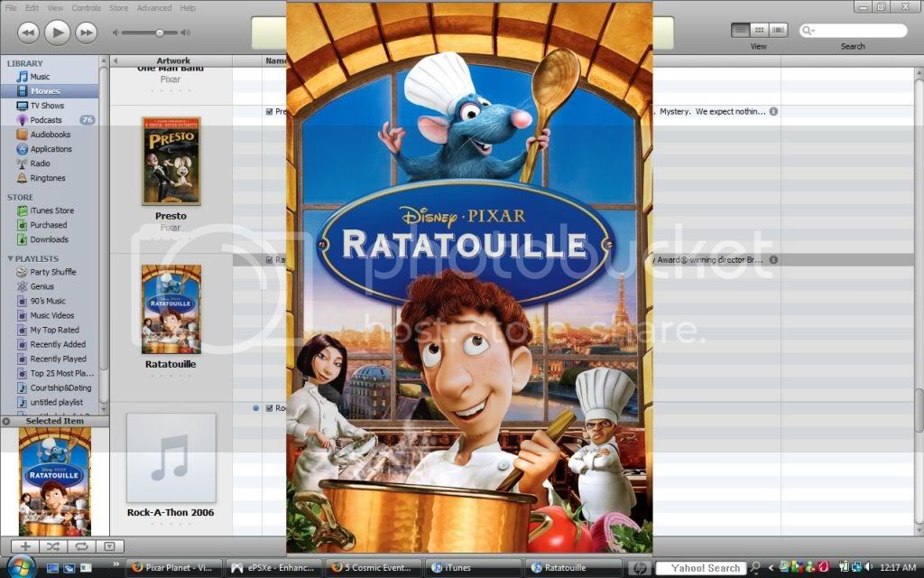Image resolution: width=924 pixels, height=578 pixels.
Task: Skip to the next track
Action: [86, 33]
